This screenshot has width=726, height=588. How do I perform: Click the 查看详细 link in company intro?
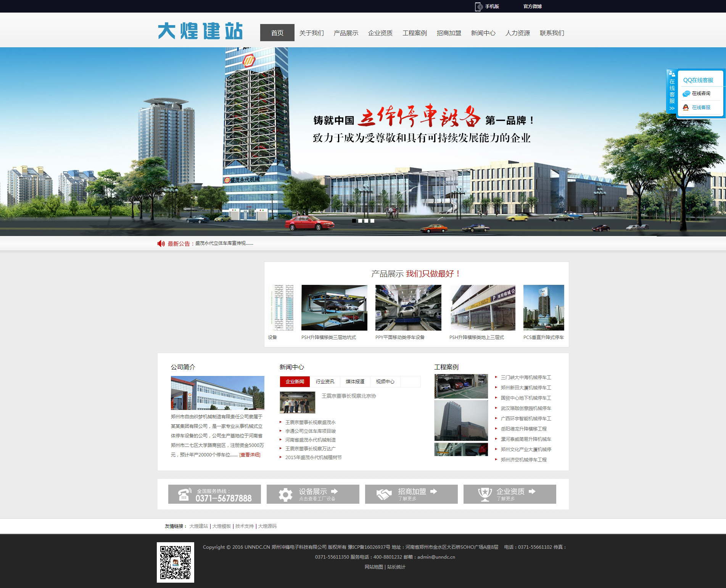pos(250,455)
